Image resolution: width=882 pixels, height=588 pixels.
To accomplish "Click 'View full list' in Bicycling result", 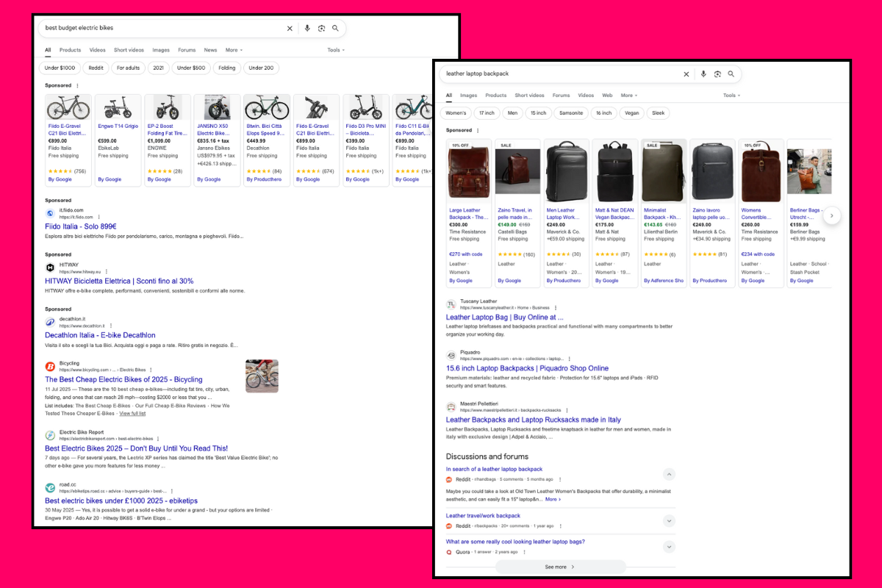I will pyautogui.click(x=132, y=413).
